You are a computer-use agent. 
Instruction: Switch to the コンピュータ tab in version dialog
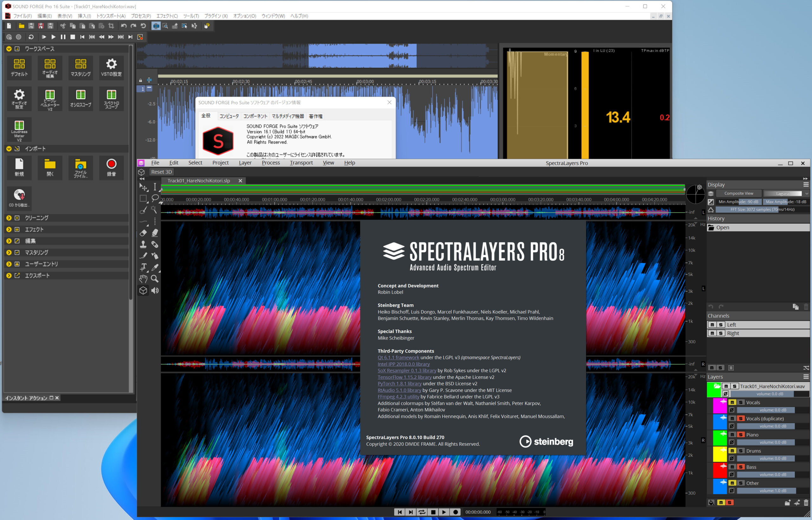coord(229,116)
